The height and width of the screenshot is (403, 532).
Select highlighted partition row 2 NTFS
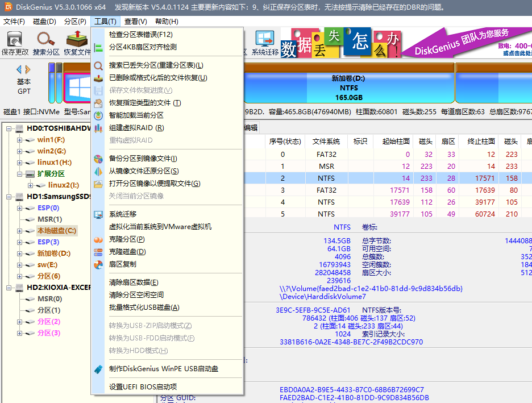point(388,178)
